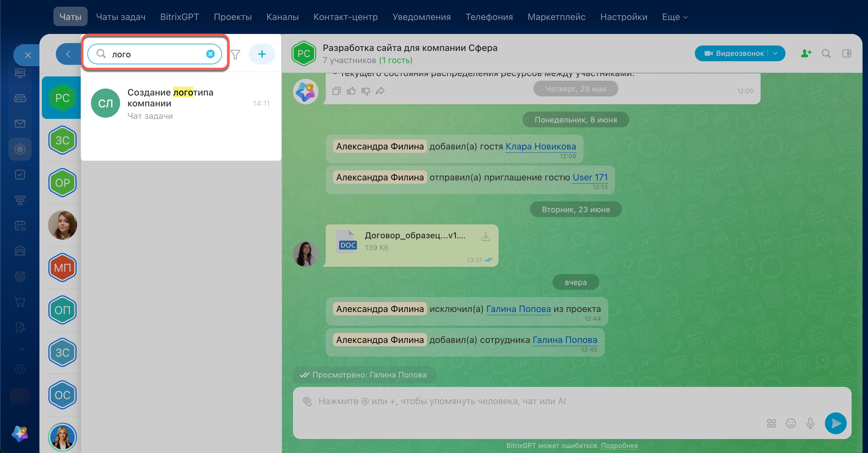Search within the chat using the magnifier icon
Viewport: 868px width, 453px height.
tap(826, 53)
